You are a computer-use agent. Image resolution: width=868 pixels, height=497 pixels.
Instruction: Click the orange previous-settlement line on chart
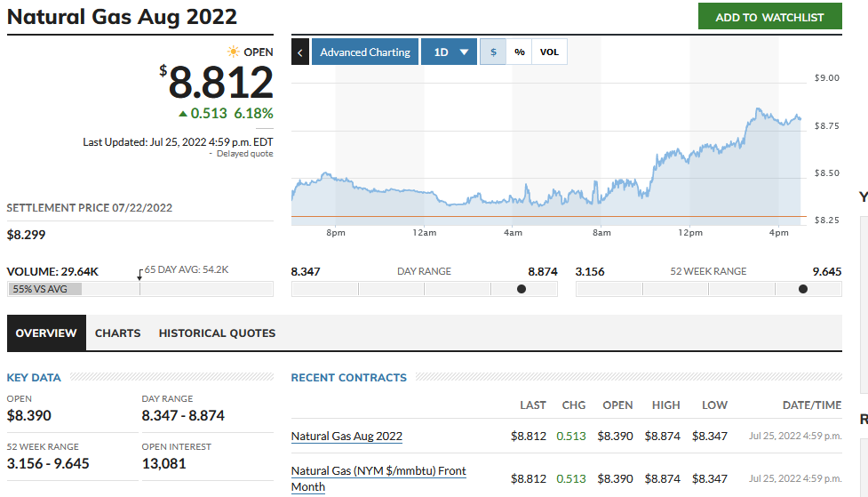pyautogui.click(x=548, y=216)
